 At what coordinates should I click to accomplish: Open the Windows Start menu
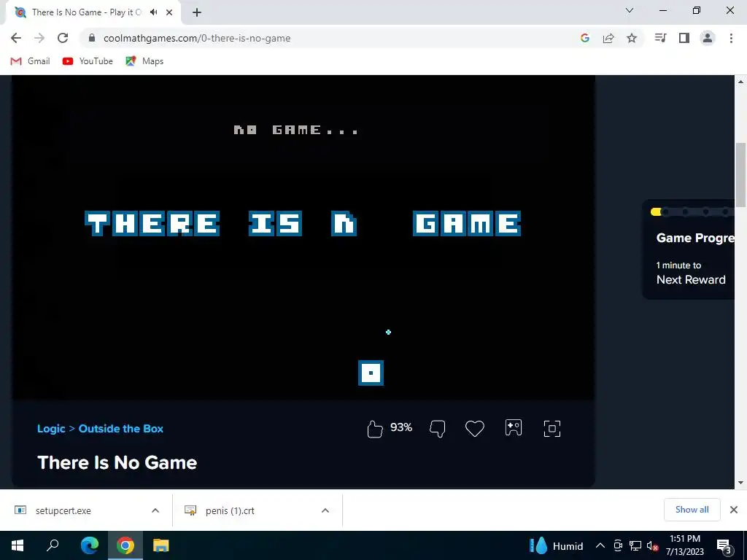point(18,545)
